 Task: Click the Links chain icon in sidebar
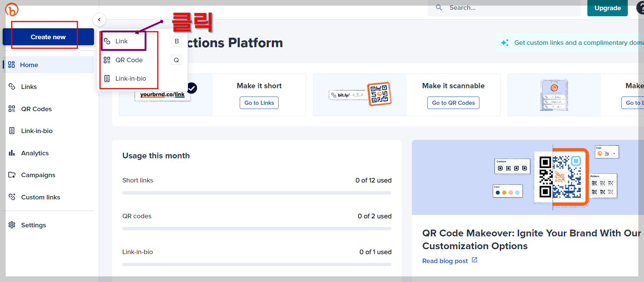coord(12,86)
